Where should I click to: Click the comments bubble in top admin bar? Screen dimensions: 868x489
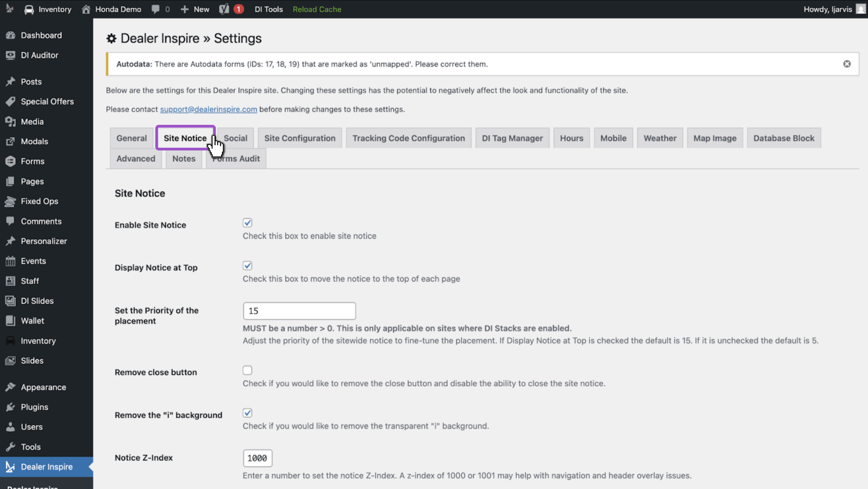coord(156,9)
